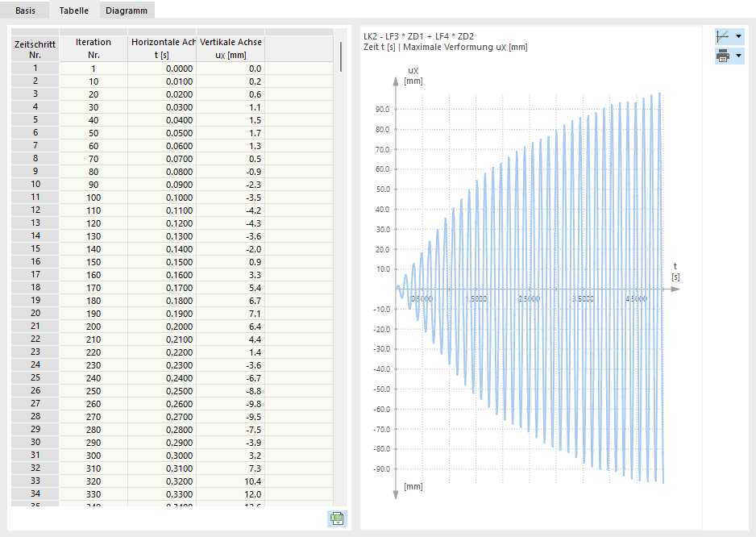The height and width of the screenshot is (537, 756).
Task: Select the Tabelle tab
Action: [x=74, y=10]
